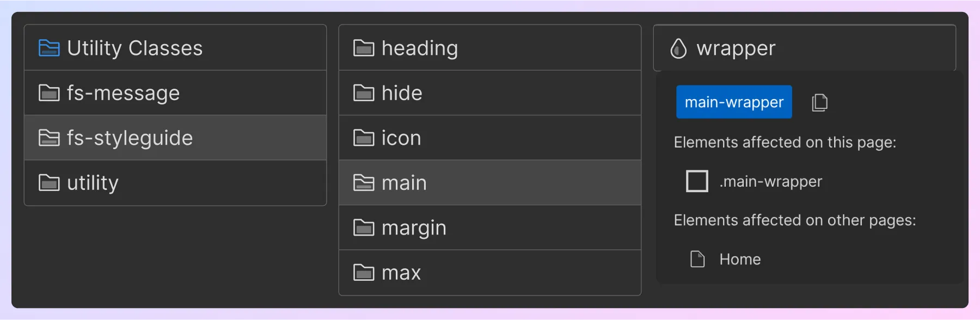Select the wrapper header in the right panel
The image size is (980, 320).
click(x=736, y=48)
